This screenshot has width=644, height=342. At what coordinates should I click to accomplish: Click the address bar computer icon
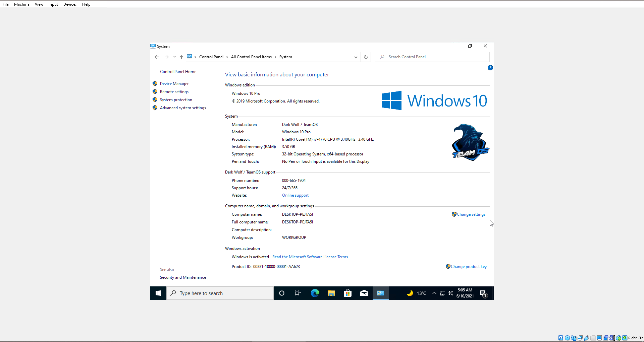[x=190, y=57]
